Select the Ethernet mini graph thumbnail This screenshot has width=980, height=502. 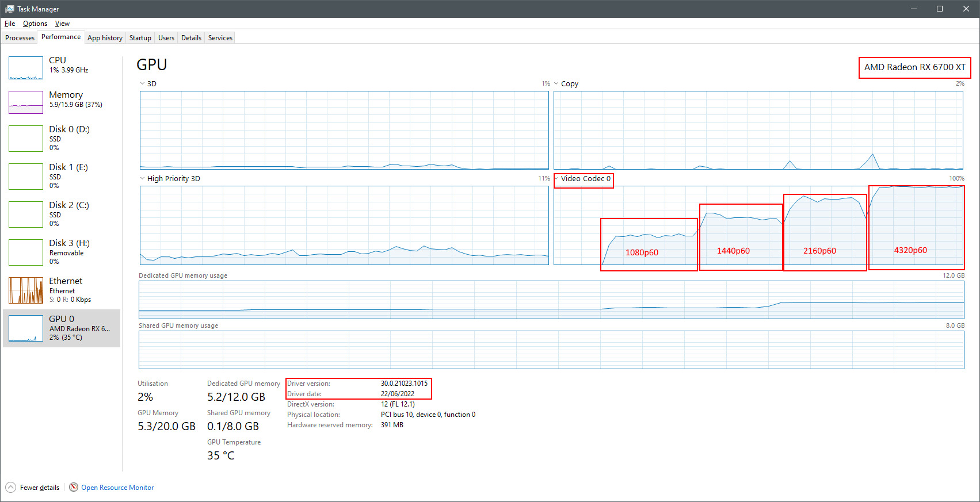pyautogui.click(x=26, y=290)
